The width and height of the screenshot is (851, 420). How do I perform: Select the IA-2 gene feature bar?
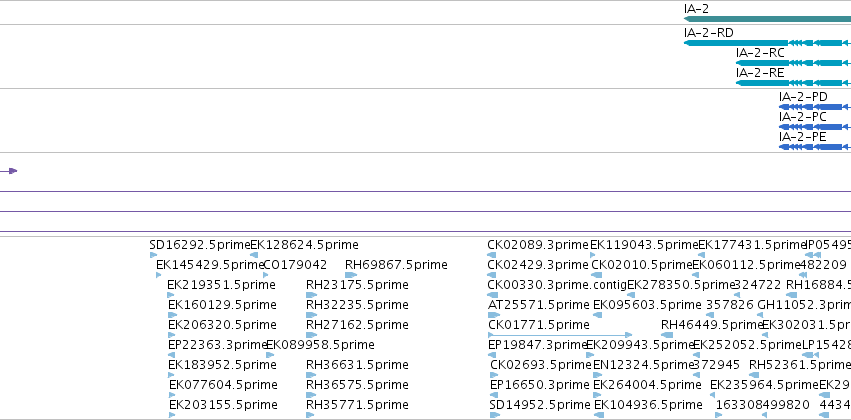coord(767,19)
